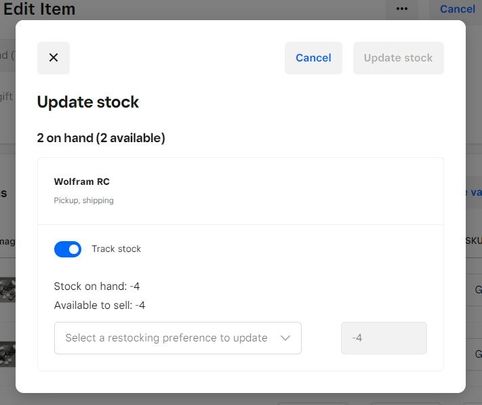Open the three-dot more options menu

click(402, 9)
